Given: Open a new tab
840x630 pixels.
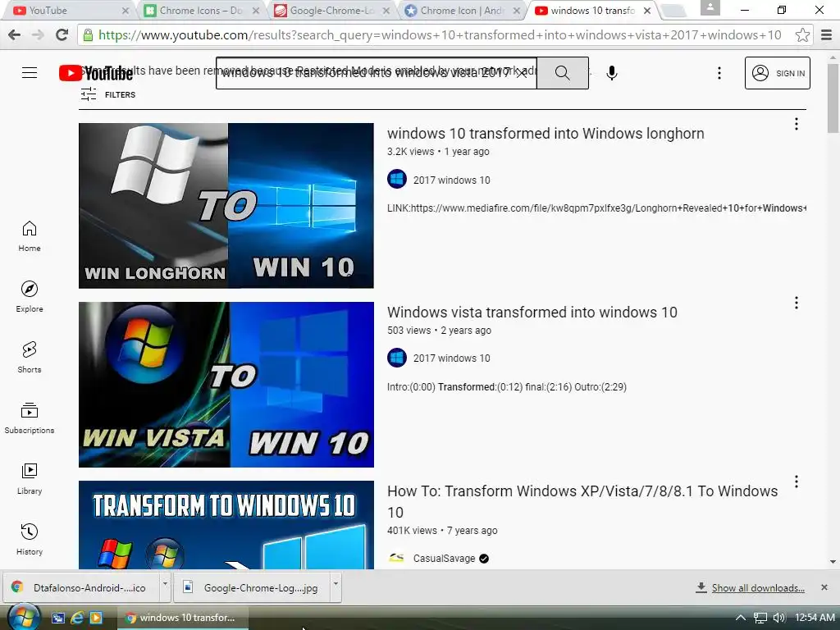Looking at the screenshot, I should (674, 11).
